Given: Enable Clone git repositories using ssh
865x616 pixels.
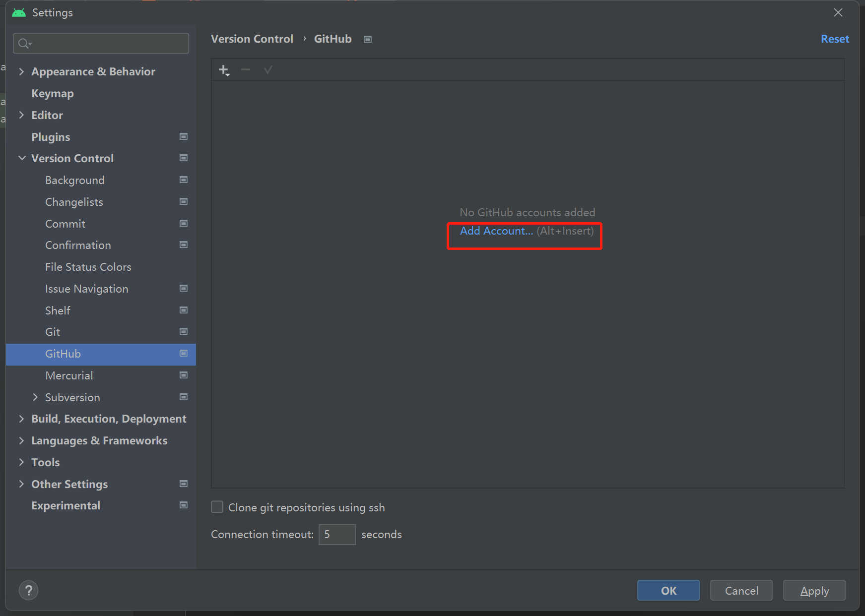Looking at the screenshot, I should 217,507.
